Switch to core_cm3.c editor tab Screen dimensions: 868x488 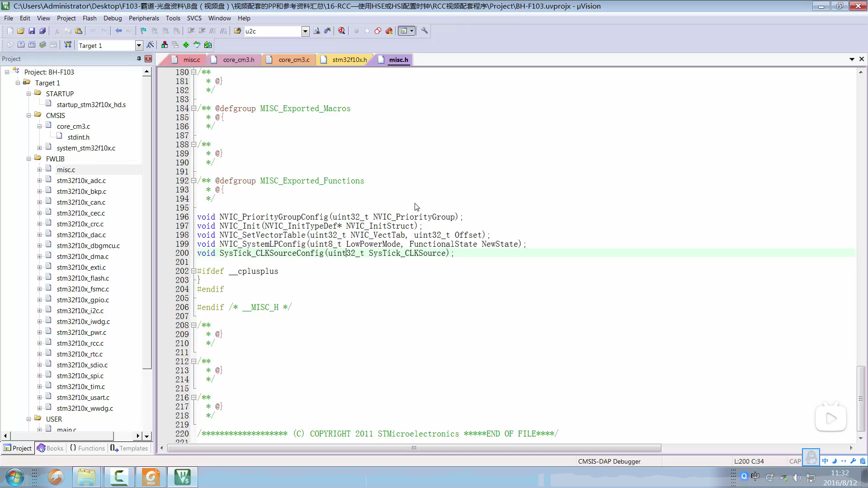click(x=290, y=60)
